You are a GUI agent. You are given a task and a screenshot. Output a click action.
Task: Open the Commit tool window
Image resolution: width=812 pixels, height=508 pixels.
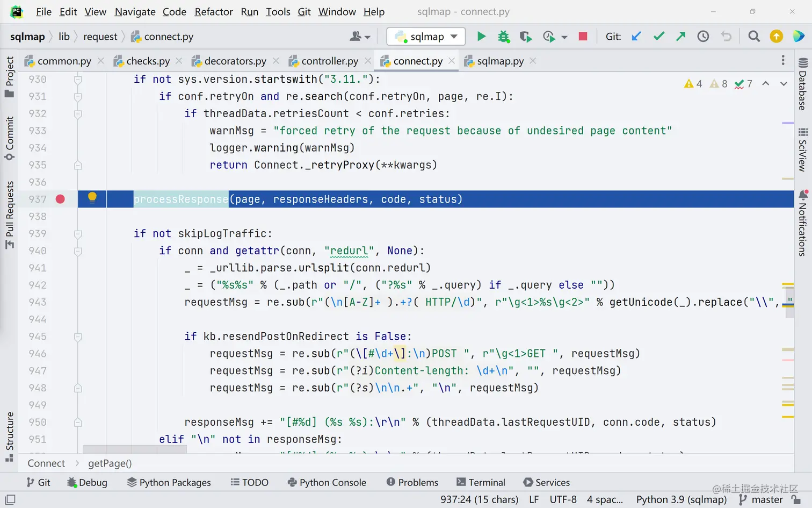click(x=9, y=138)
